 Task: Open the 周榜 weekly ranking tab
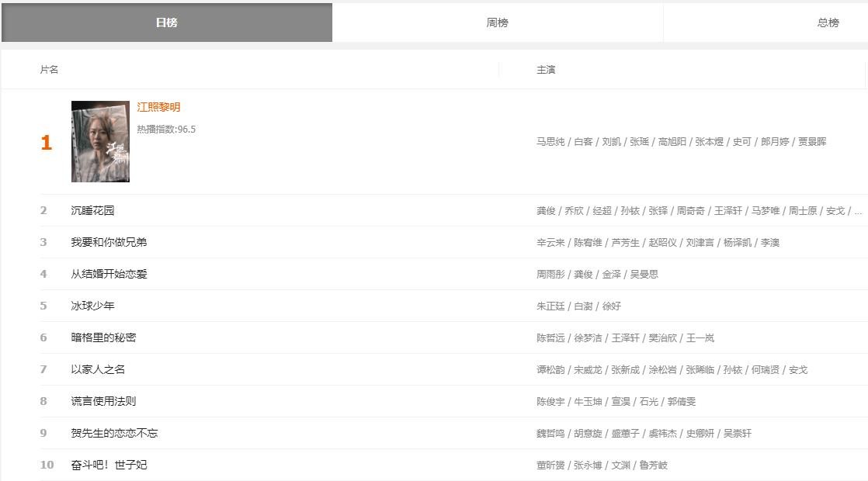497,22
